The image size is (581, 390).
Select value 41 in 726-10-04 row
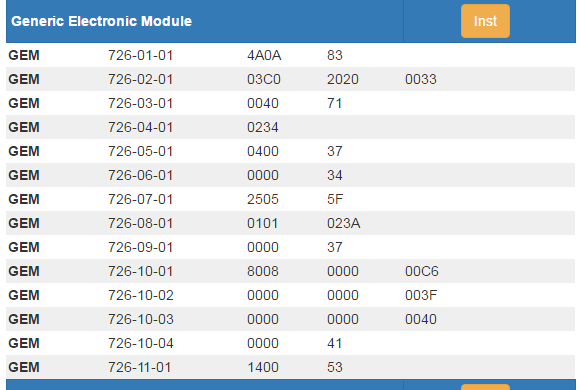(x=334, y=343)
